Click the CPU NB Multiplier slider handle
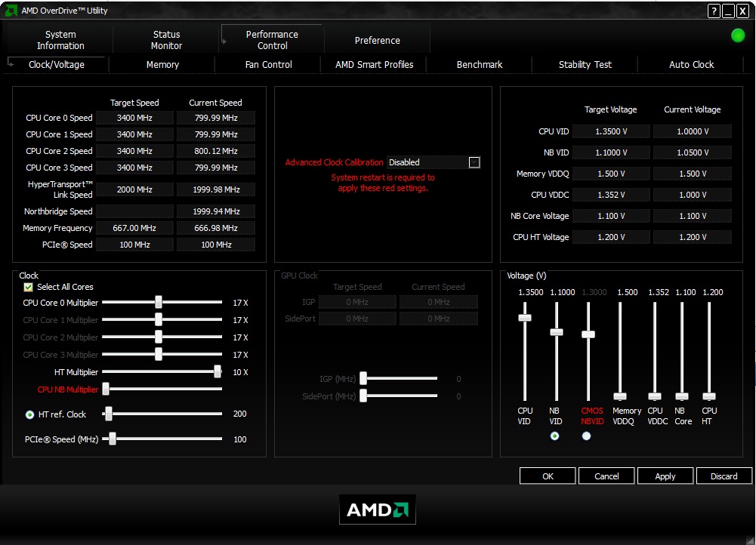The height and width of the screenshot is (545, 756). click(x=106, y=389)
